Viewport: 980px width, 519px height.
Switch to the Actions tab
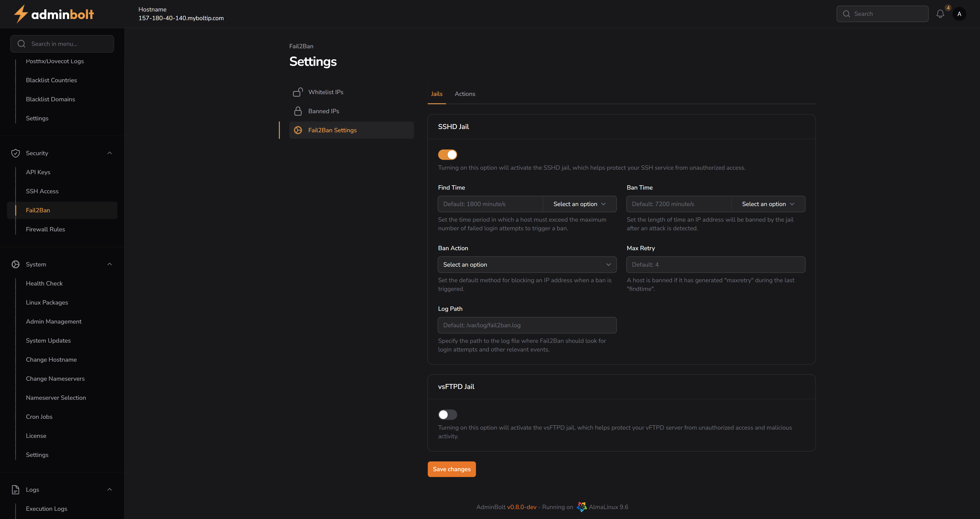point(464,93)
